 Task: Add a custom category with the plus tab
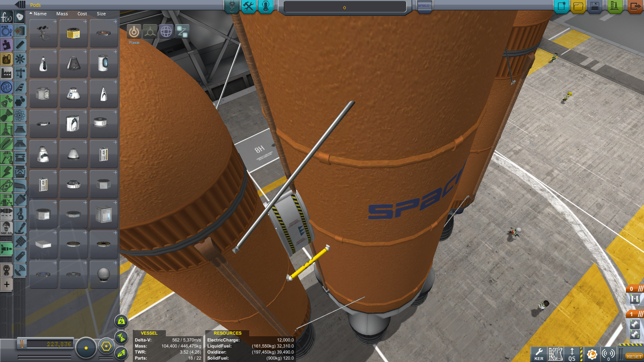6,284
